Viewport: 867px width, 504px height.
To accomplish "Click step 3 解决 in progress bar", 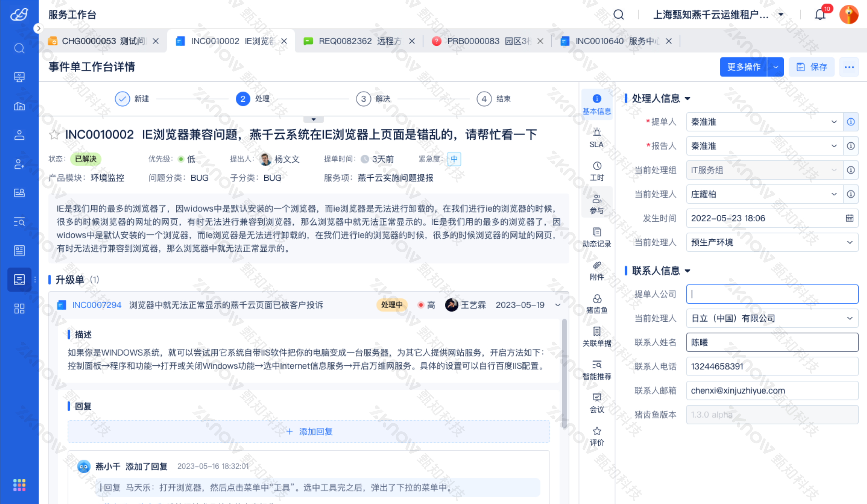I will click(x=374, y=99).
